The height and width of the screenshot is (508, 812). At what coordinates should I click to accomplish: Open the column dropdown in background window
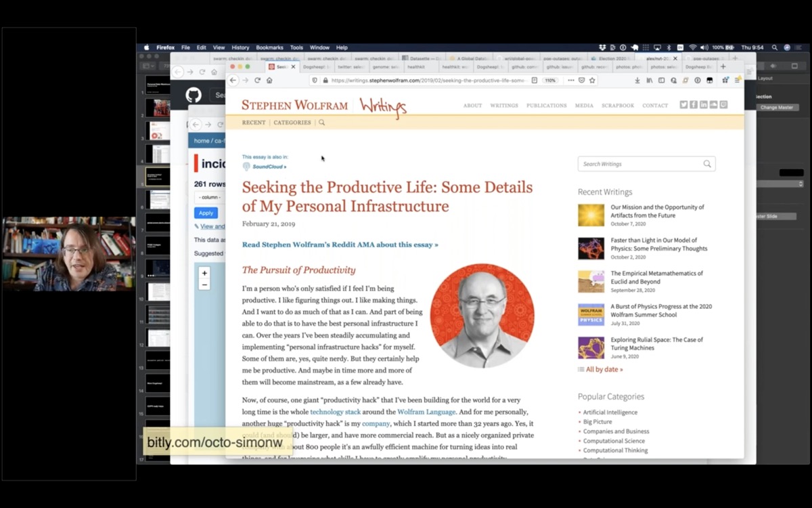click(209, 197)
